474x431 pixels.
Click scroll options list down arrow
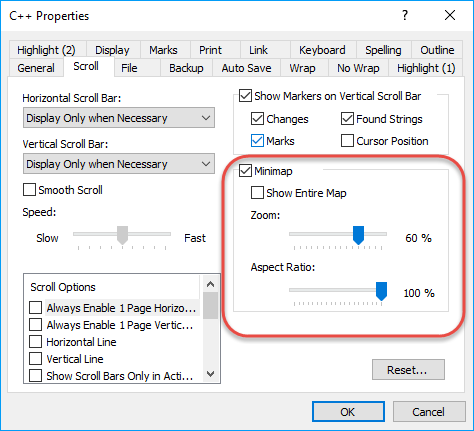[x=210, y=374]
